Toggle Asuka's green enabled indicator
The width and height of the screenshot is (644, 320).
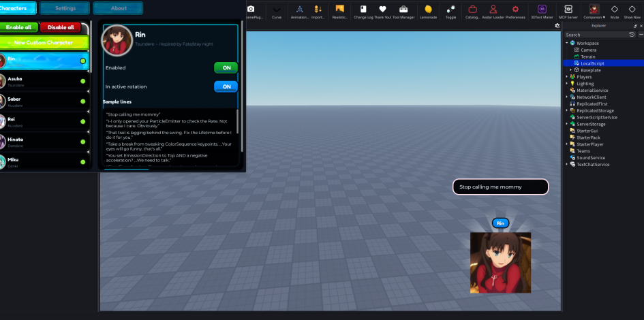point(83,81)
